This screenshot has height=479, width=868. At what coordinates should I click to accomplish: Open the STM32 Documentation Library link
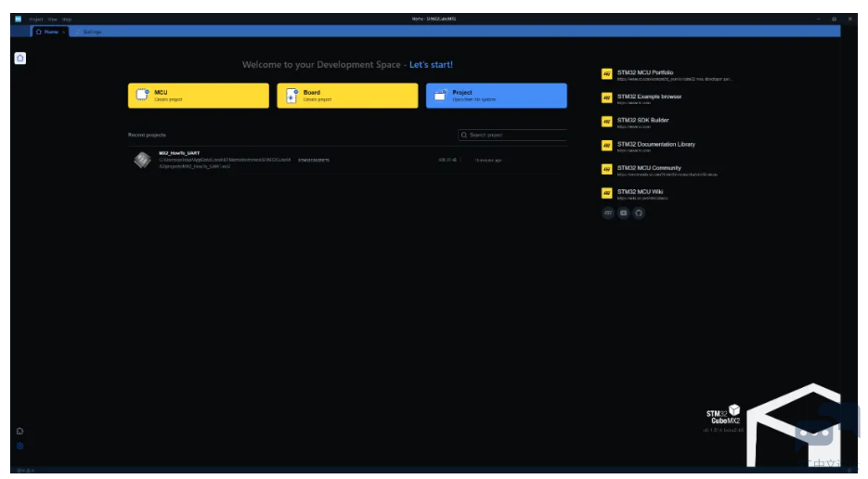(656, 144)
